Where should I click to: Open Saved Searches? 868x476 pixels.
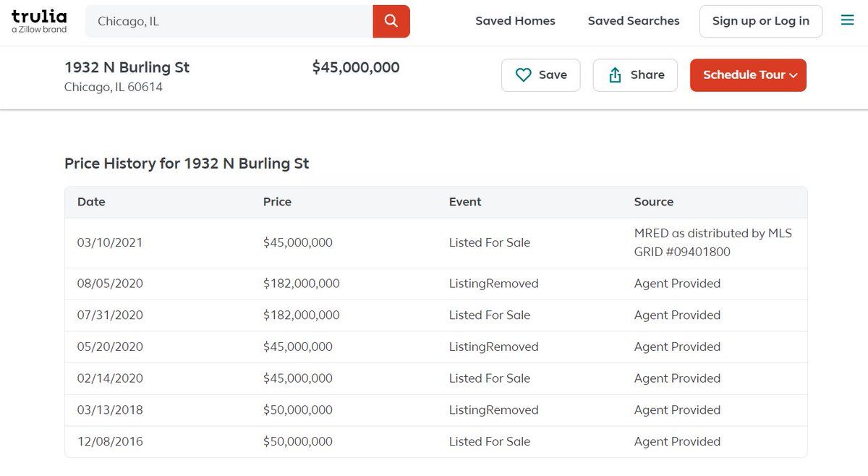point(634,21)
